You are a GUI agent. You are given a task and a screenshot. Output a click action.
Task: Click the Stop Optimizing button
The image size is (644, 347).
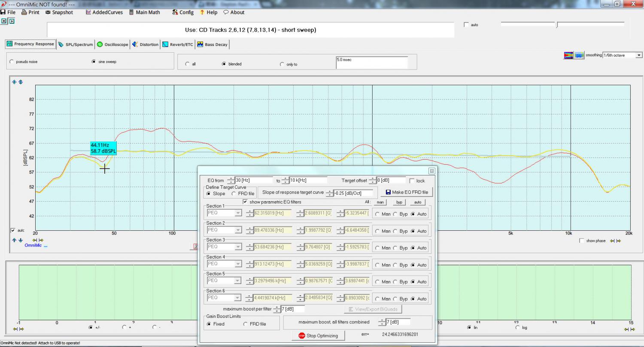318,335
